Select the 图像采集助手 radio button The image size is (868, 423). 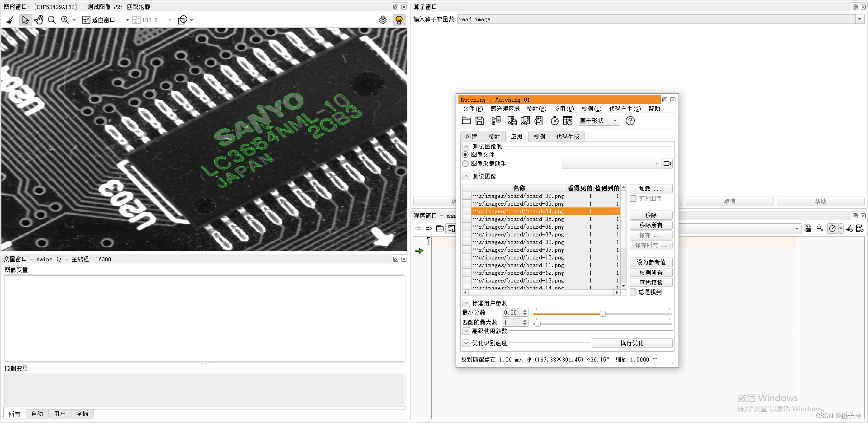coord(465,164)
